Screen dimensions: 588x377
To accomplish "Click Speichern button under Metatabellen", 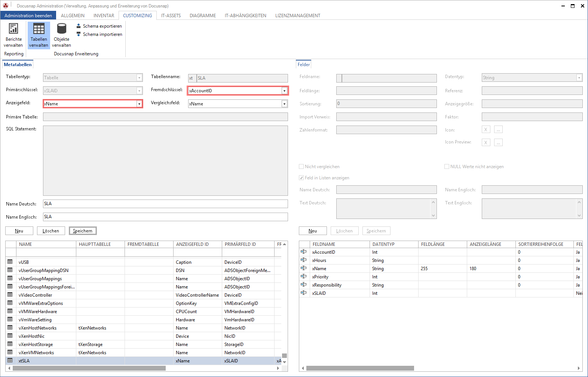I will pos(83,231).
